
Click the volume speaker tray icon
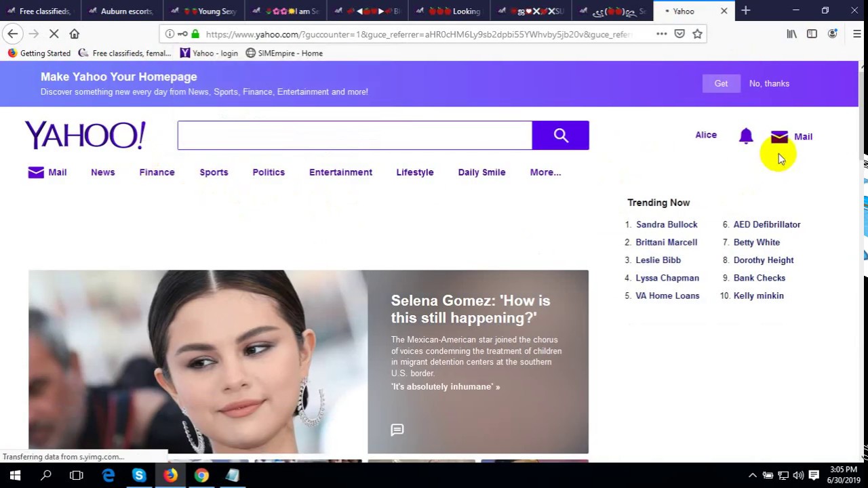798,475
